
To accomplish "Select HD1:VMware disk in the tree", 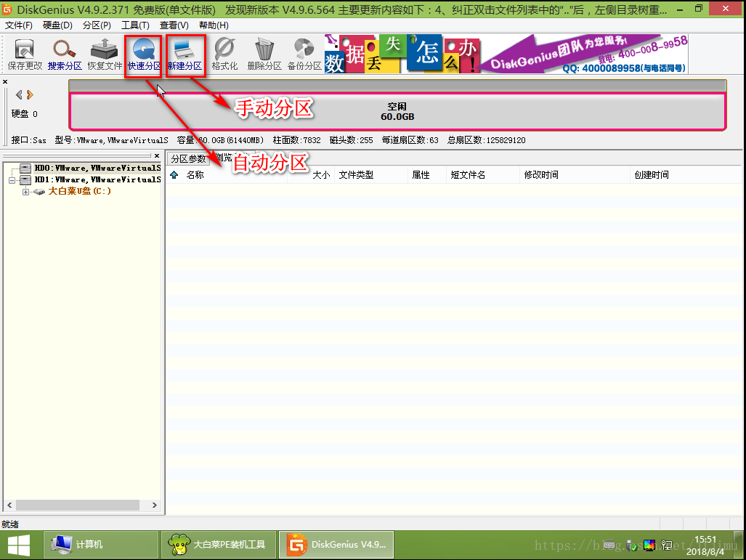I will (97, 179).
